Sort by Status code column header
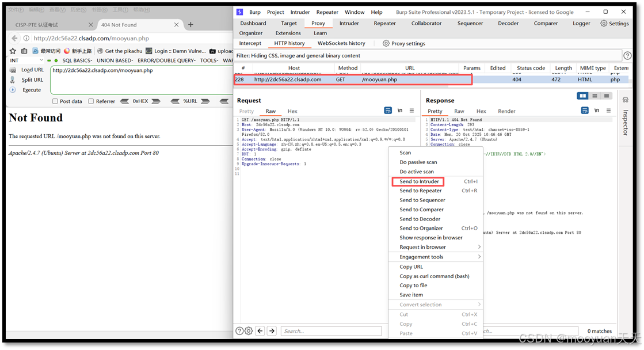The image size is (644, 350). click(531, 68)
